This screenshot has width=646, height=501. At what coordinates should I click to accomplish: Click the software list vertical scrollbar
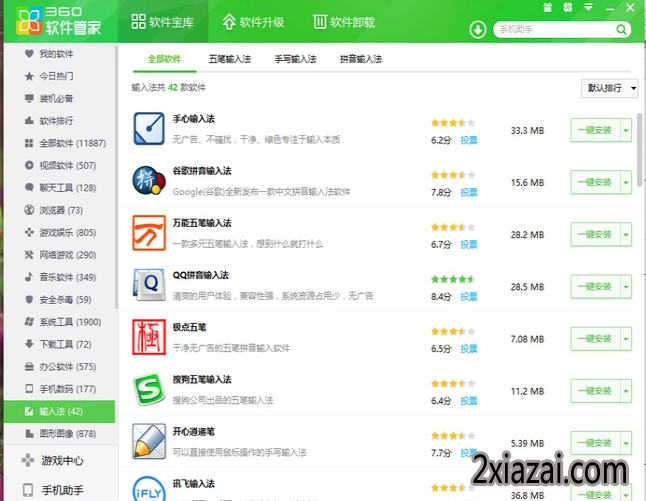tap(641, 149)
